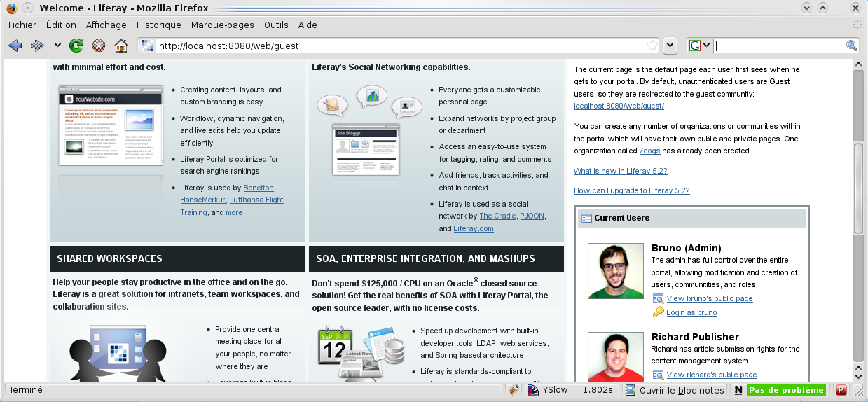Follow the Benetton link
The image size is (868, 402).
tap(259, 188)
